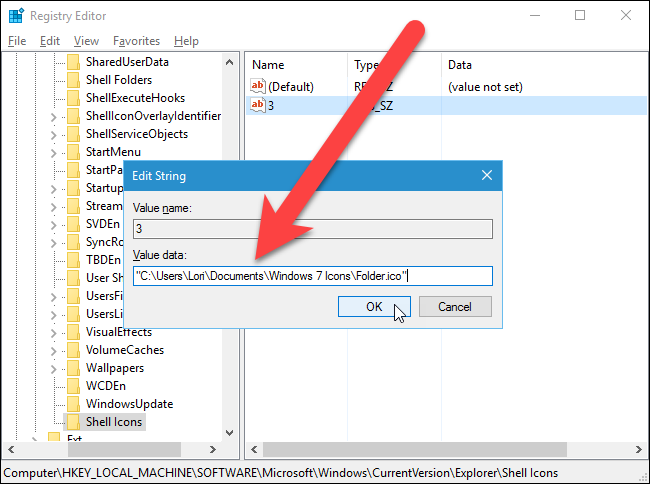
Task: Open the File menu
Action: tap(17, 41)
